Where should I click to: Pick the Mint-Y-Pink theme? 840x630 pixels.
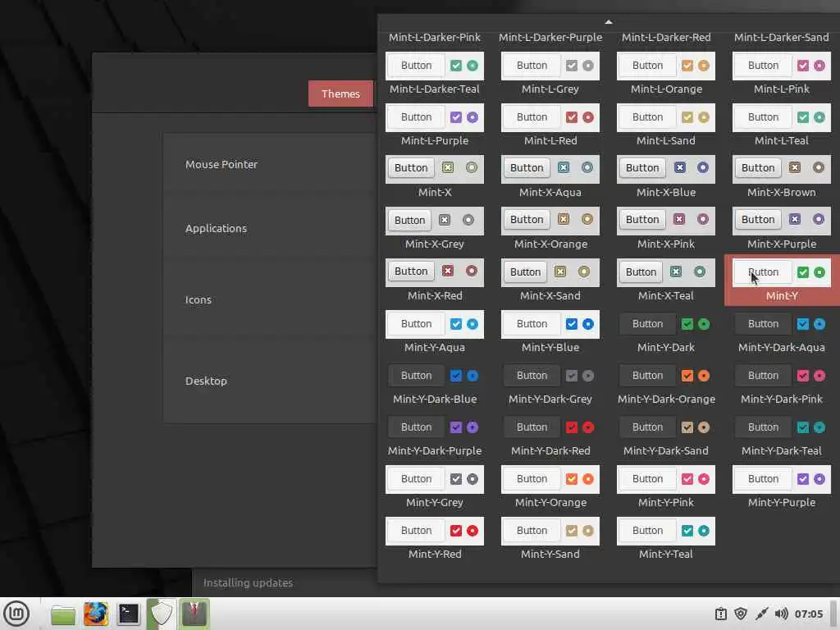[666, 487]
